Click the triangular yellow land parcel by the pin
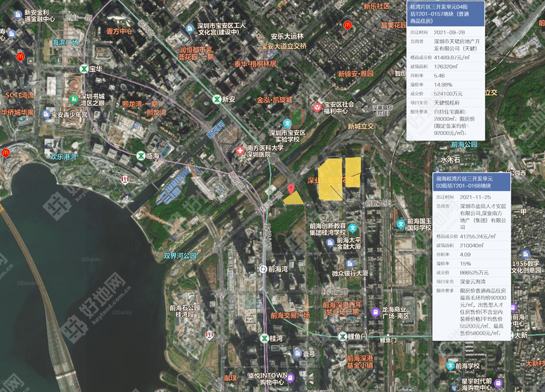Viewport: 545px width, 392px height. (x=294, y=198)
